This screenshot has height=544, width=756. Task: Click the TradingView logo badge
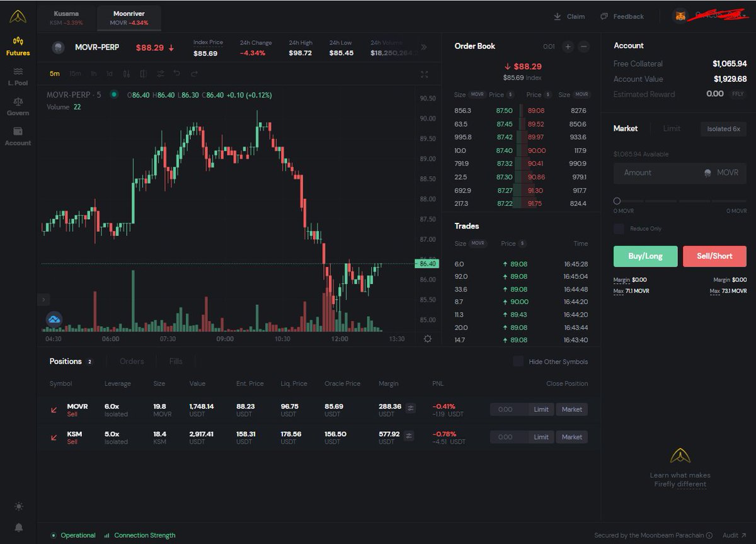pyautogui.click(x=54, y=319)
